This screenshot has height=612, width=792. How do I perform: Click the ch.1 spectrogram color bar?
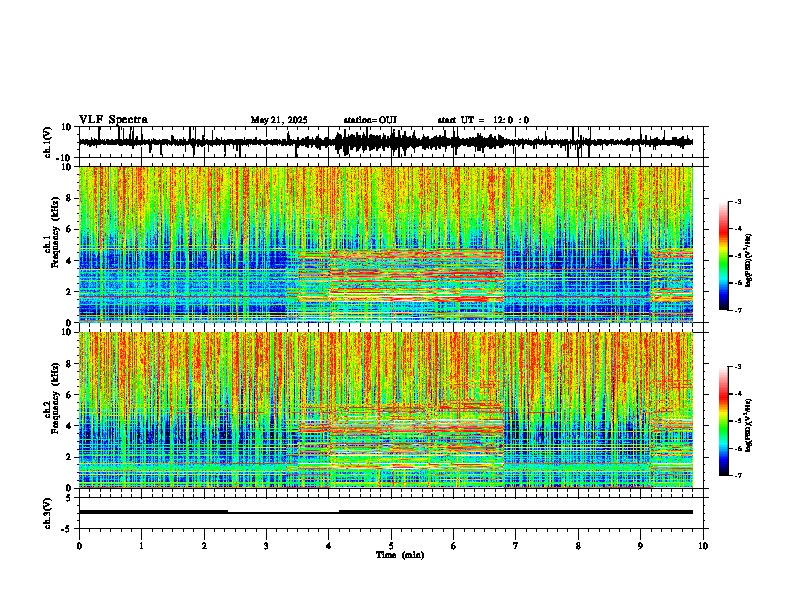(x=724, y=255)
